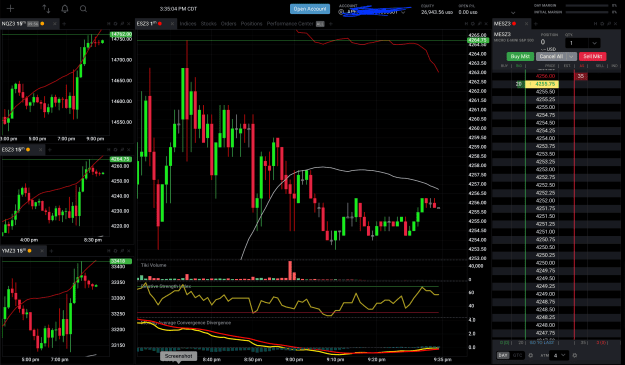The width and height of the screenshot is (625, 365).
Task: Select the GTC time-in-force toggle
Action: coord(517,355)
